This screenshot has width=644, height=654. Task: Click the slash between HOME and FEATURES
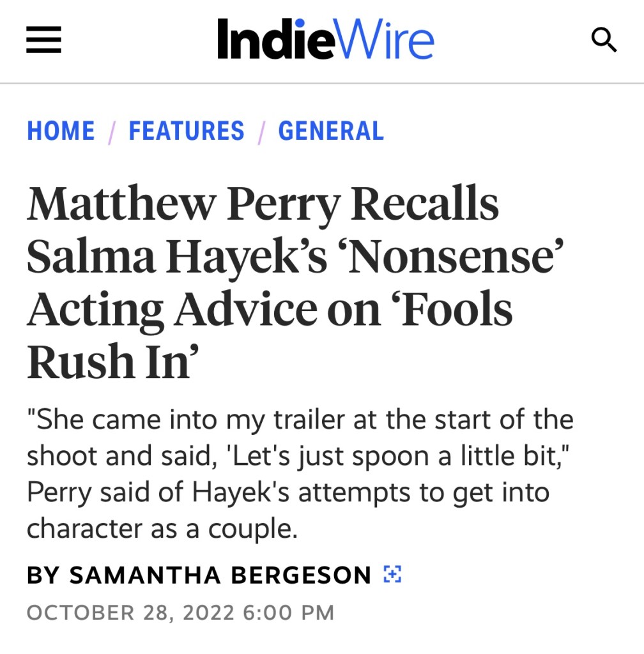point(112,132)
